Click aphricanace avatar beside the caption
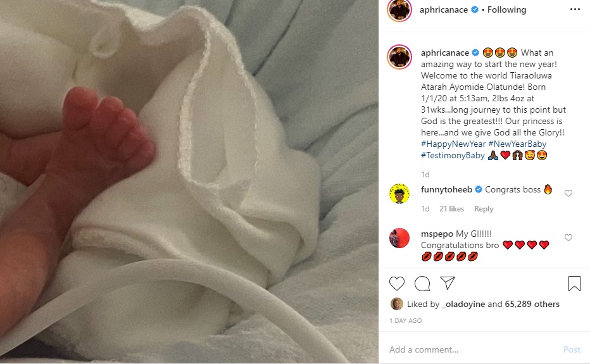Viewport: 590px width, 364px height. tap(399, 57)
